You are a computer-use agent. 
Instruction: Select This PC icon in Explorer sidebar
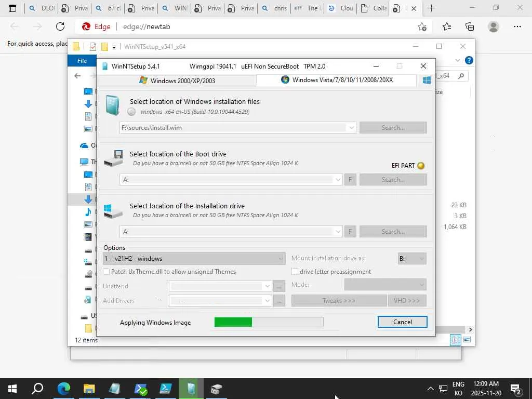click(x=84, y=162)
